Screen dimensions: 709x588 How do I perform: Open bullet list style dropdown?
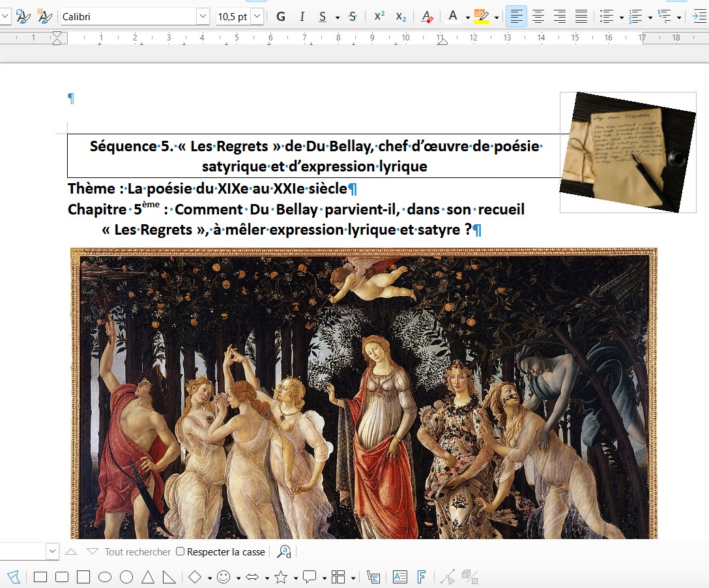[x=621, y=18]
